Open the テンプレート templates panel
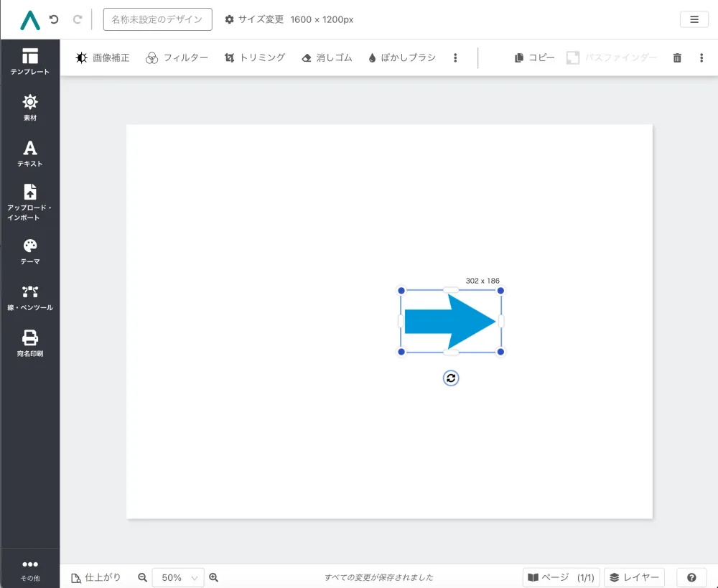Screen dimensions: 718x588 [x=29, y=60]
